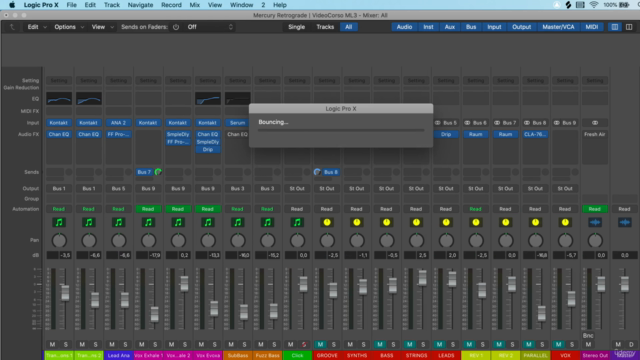Open ANA 2 instrument slot
640x360 pixels.
[x=118, y=122]
